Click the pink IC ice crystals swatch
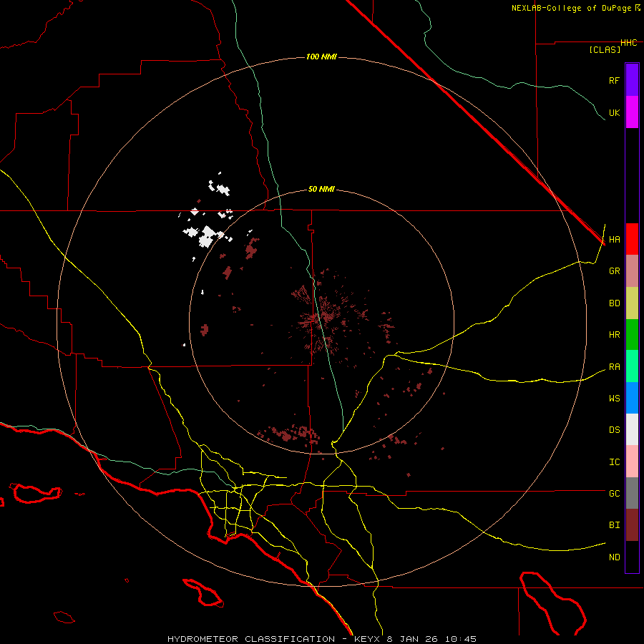The image size is (644, 644). point(632,462)
